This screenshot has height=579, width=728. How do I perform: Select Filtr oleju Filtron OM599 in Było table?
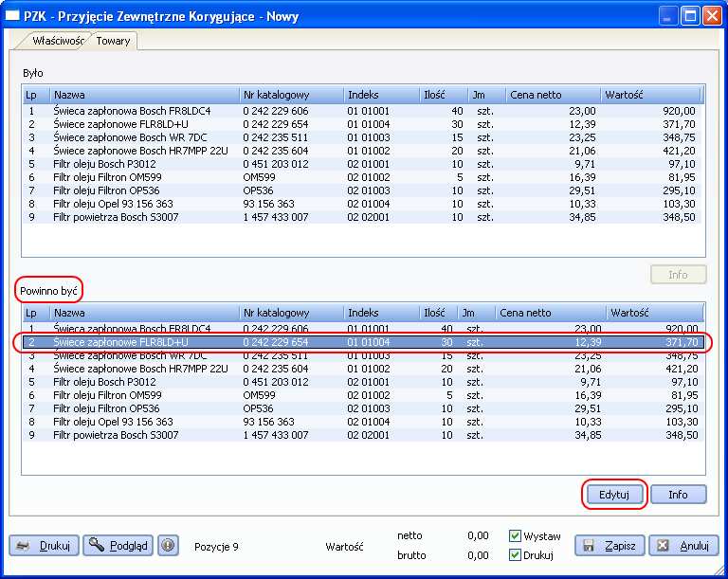(362, 177)
